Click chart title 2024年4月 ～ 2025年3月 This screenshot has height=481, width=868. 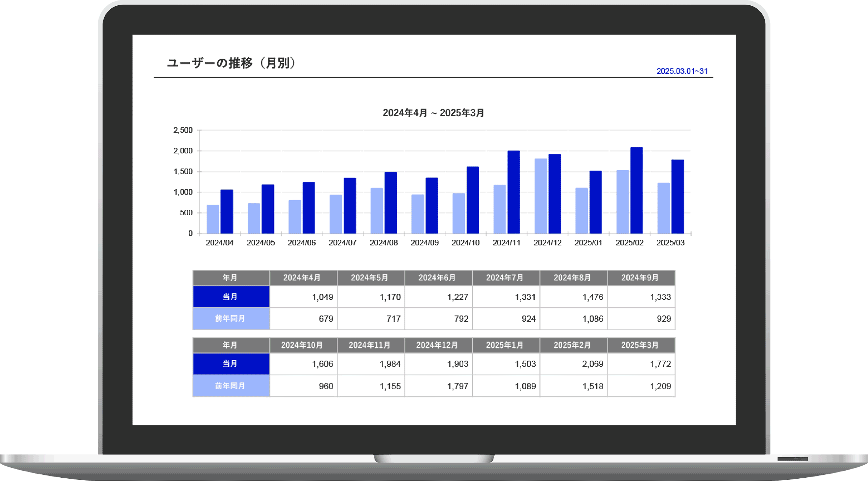(433, 113)
